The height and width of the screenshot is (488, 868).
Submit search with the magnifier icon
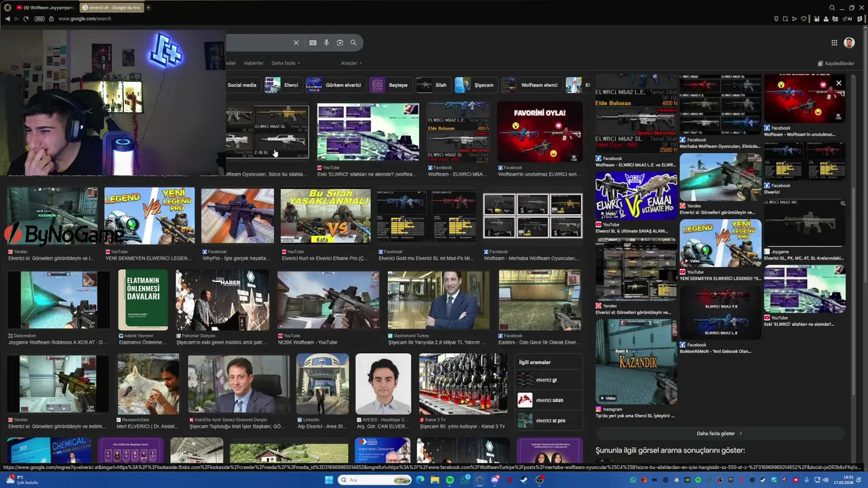(x=353, y=43)
